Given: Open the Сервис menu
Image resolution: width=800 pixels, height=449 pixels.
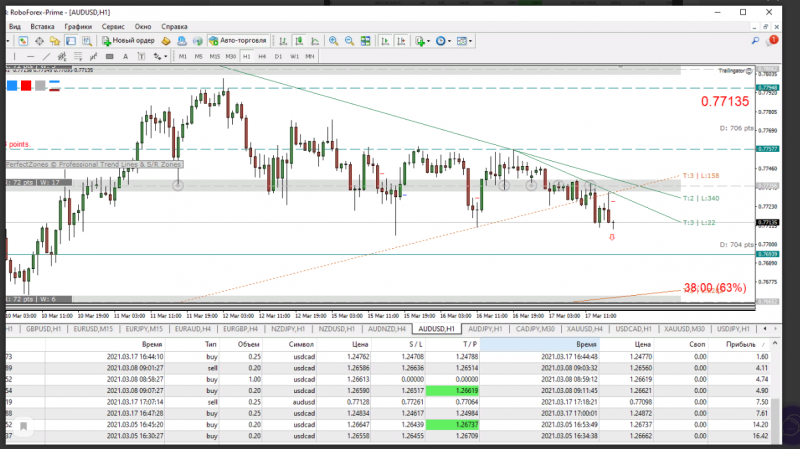Looking at the screenshot, I should click(113, 27).
